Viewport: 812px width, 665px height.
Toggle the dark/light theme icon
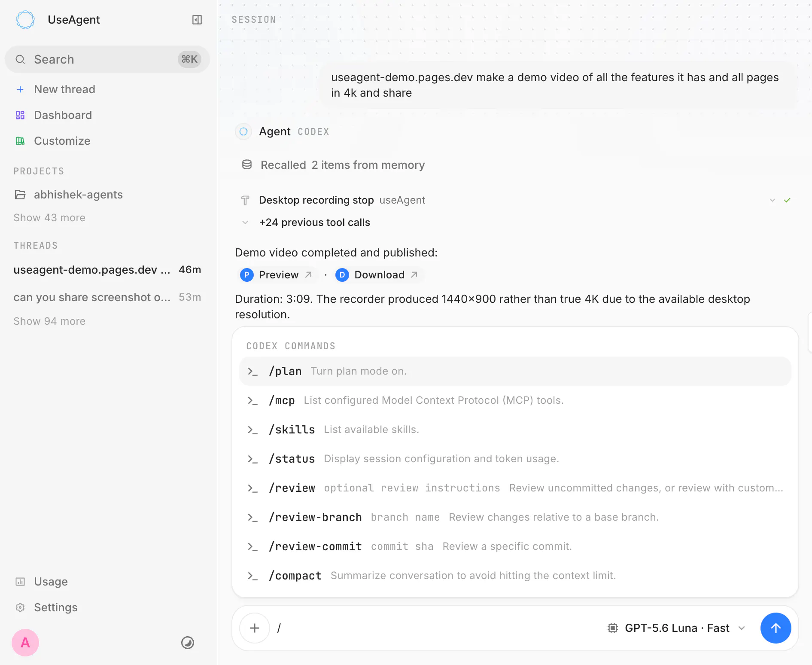pyautogui.click(x=188, y=643)
